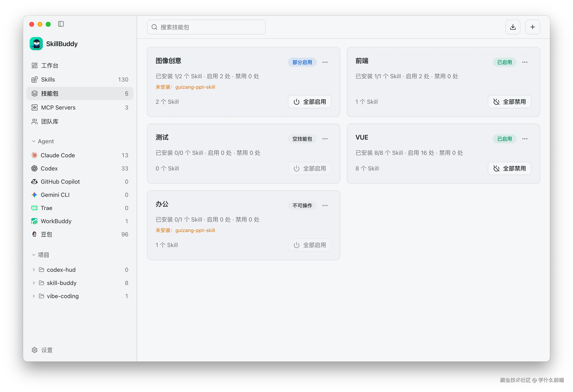Click the Skills blocks icon
This screenshot has width=573, height=392.
[35, 79]
